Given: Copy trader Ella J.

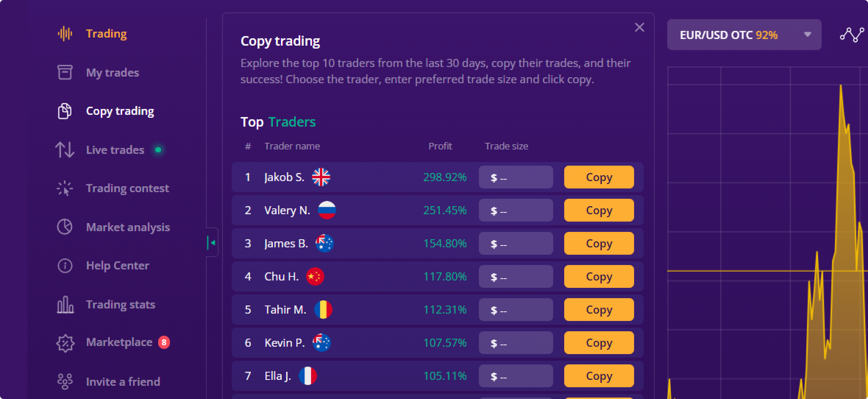Looking at the screenshot, I should (x=599, y=376).
